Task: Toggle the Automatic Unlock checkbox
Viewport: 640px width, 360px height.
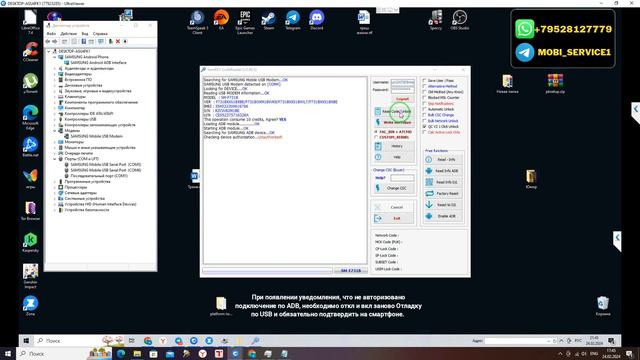Action: click(x=425, y=109)
